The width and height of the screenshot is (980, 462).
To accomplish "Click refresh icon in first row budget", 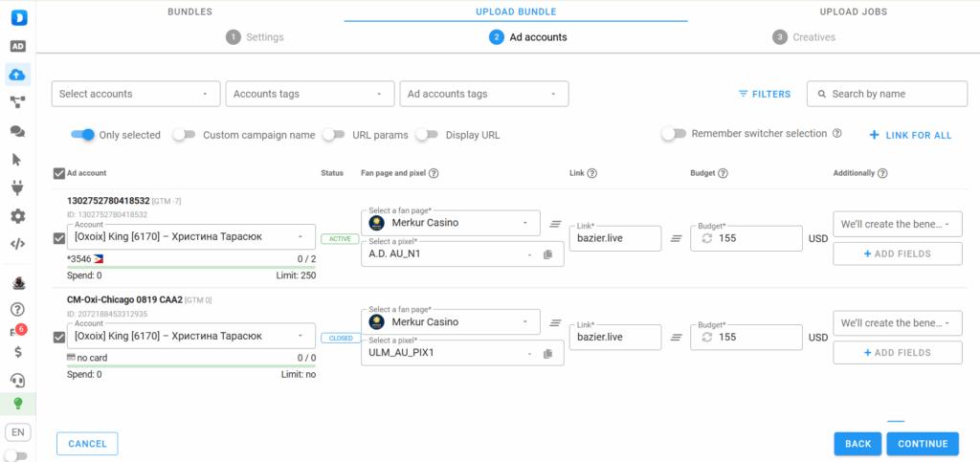I will [x=707, y=238].
